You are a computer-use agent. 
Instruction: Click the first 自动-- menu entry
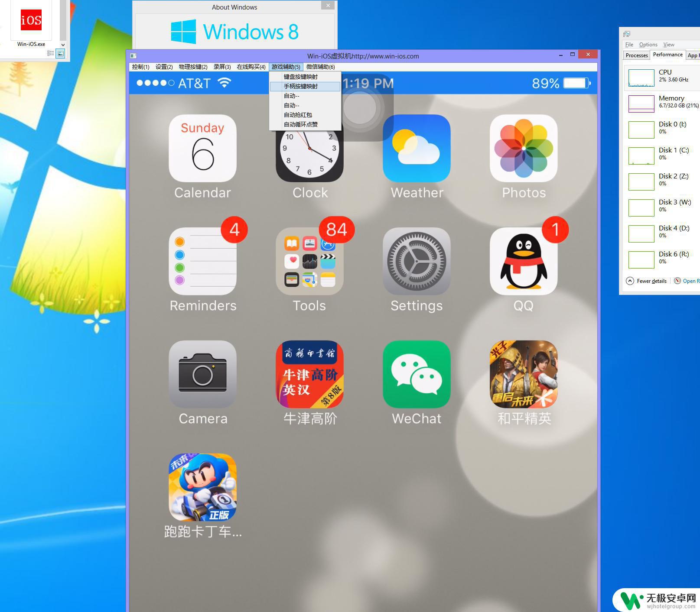pyautogui.click(x=305, y=96)
